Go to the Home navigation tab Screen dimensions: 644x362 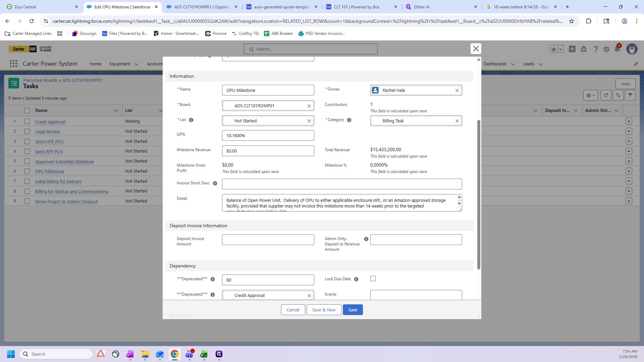click(95, 64)
